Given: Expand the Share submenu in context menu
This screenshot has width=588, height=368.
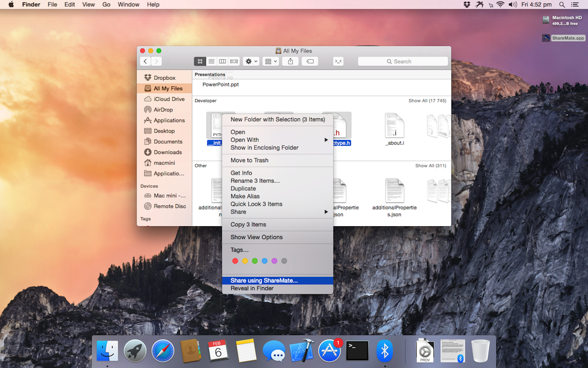Looking at the screenshot, I should pos(278,212).
